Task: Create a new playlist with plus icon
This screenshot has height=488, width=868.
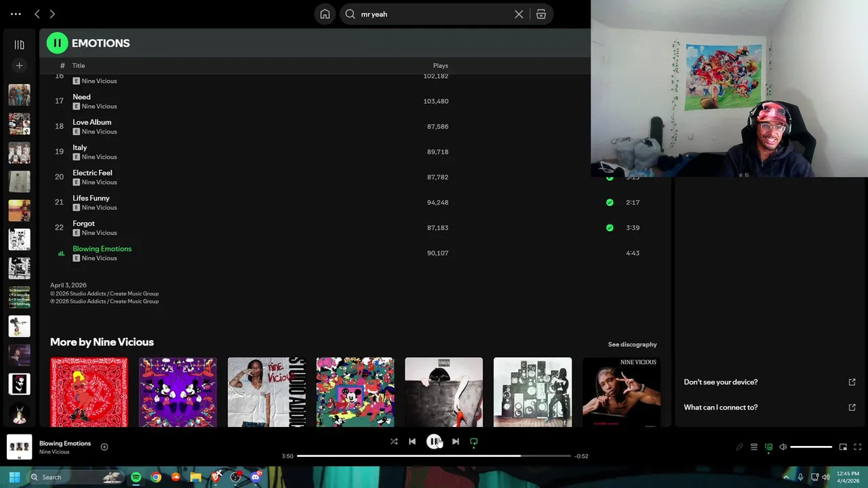Action: 19,66
